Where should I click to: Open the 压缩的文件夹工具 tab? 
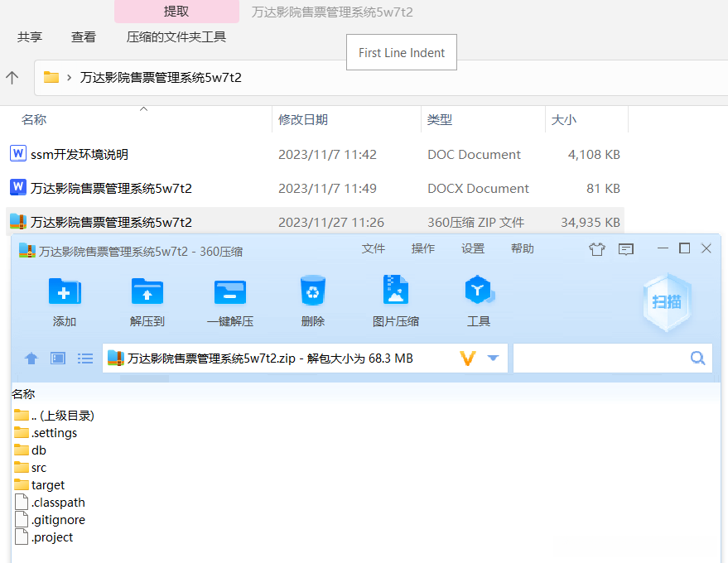point(176,36)
